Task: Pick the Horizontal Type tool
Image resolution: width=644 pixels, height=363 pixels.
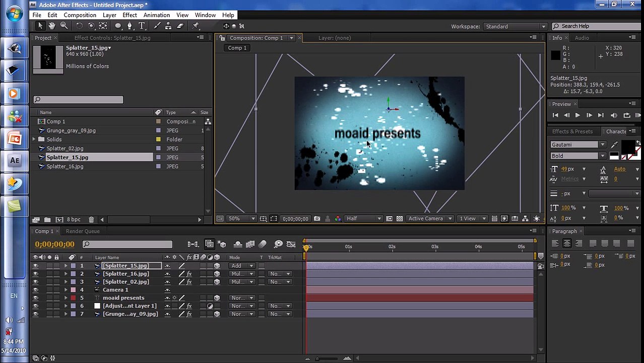Action: (142, 26)
